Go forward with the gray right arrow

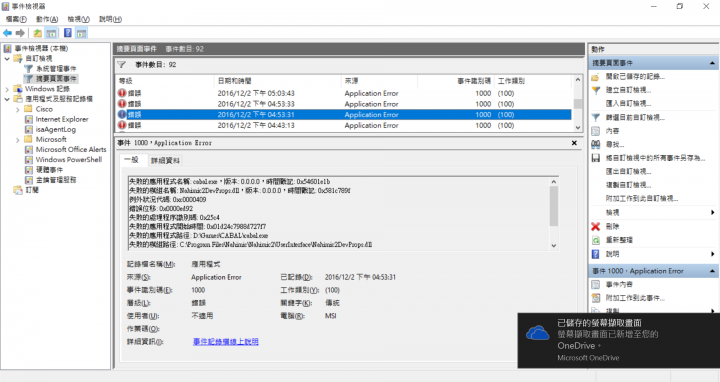(x=20, y=33)
